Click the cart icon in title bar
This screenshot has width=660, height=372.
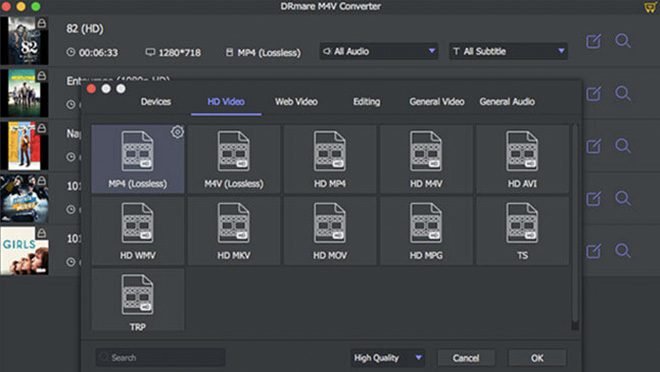(x=650, y=7)
